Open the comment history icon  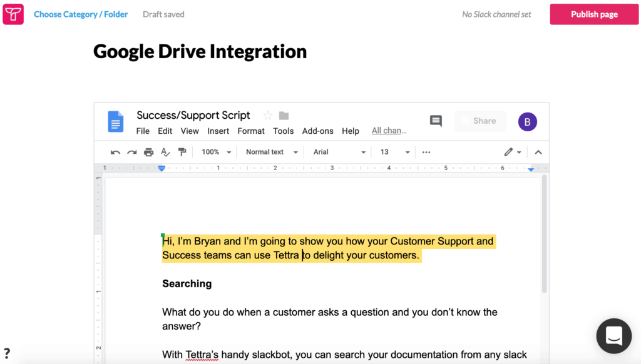(x=436, y=121)
